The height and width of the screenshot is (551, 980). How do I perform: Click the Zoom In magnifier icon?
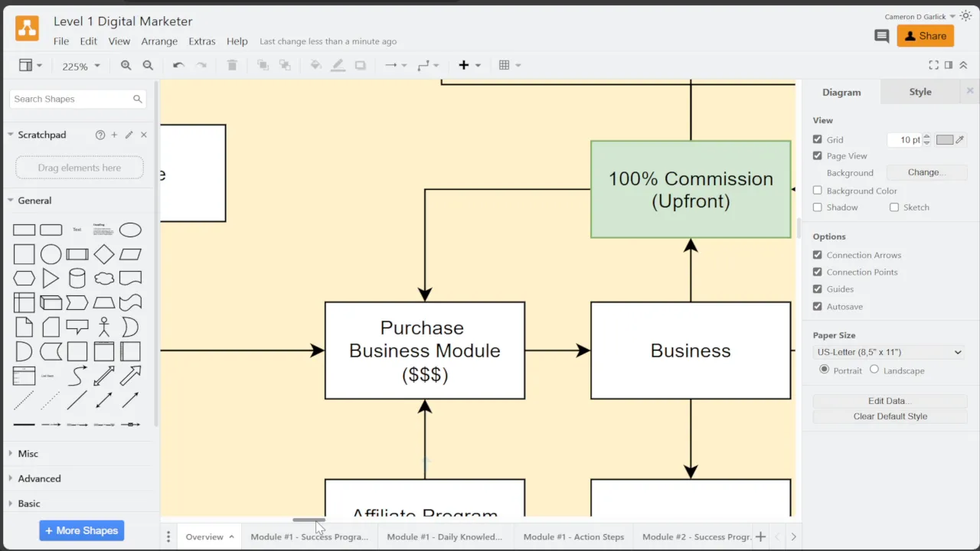126,66
